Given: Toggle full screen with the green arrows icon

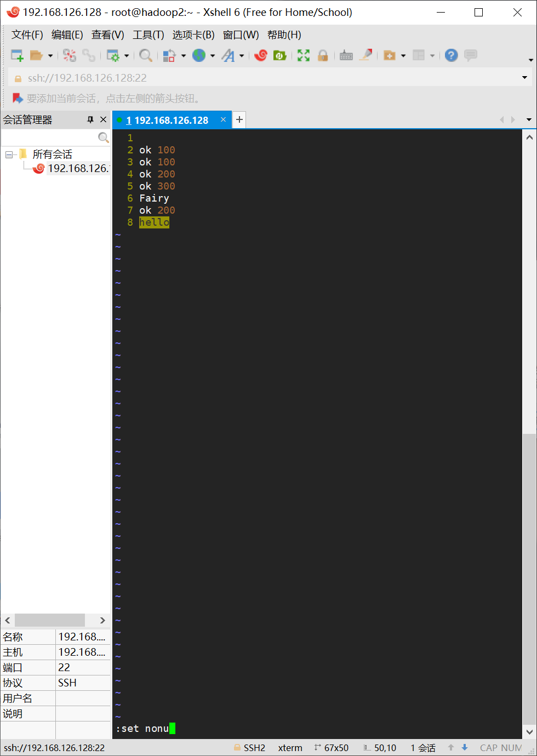Looking at the screenshot, I should [x=304, y=55].
